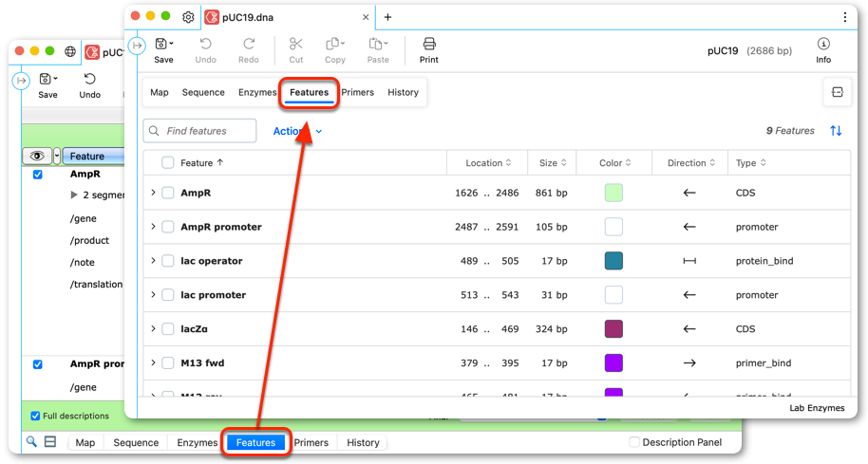Screen dimensions: 868x464
Task: Click the Print icon in toolbar
Action: click(429, 44)
